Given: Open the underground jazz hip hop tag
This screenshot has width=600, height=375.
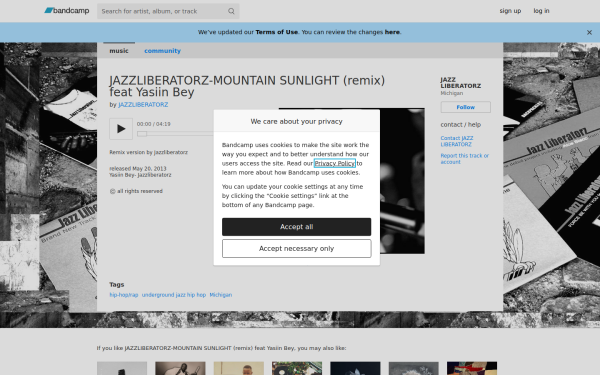Looking at the screenshot, I should 174,295.
